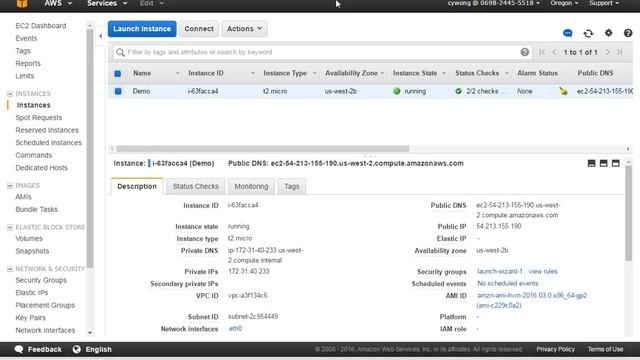Open the No scheduled events link

(508, 283)
